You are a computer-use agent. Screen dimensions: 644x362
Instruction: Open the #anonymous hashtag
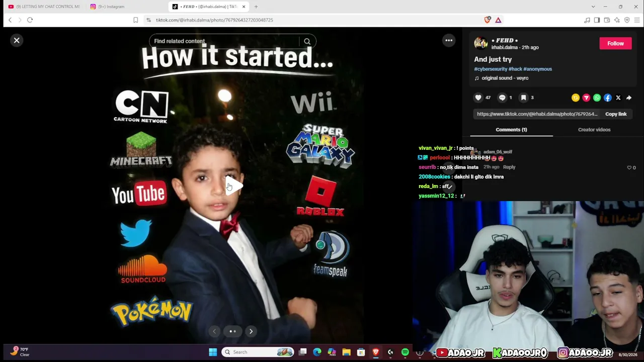click(x=537, y=69)
